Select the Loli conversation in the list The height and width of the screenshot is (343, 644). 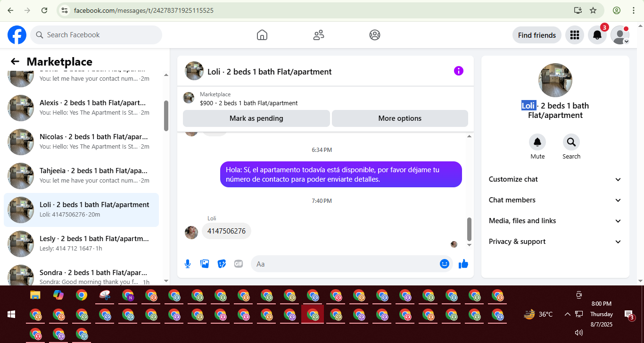81,210
